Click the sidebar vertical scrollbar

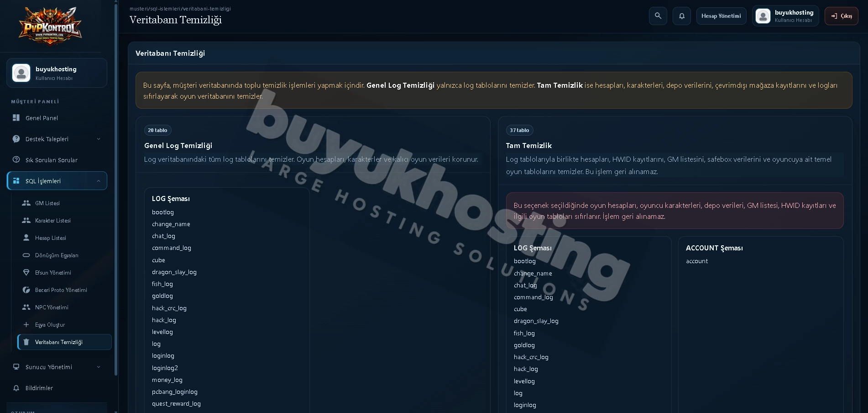click(x=116, y=190)
